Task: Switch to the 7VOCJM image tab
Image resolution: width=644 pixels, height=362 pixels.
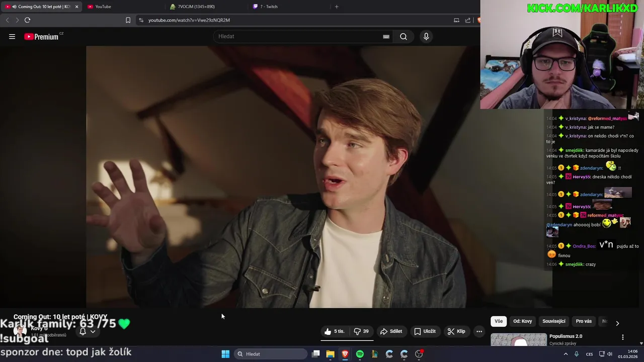Action: 206,7
